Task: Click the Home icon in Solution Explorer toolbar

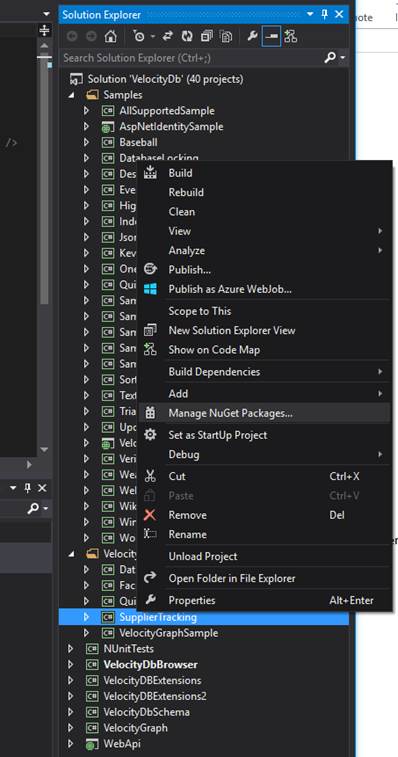Action: click(111, 37)
